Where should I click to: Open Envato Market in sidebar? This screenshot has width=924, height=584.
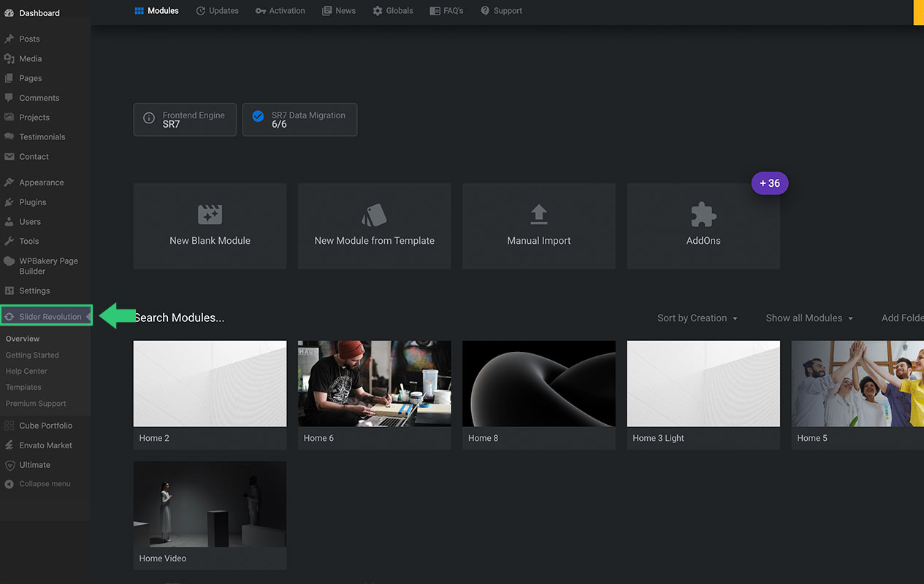click(45, 445)
